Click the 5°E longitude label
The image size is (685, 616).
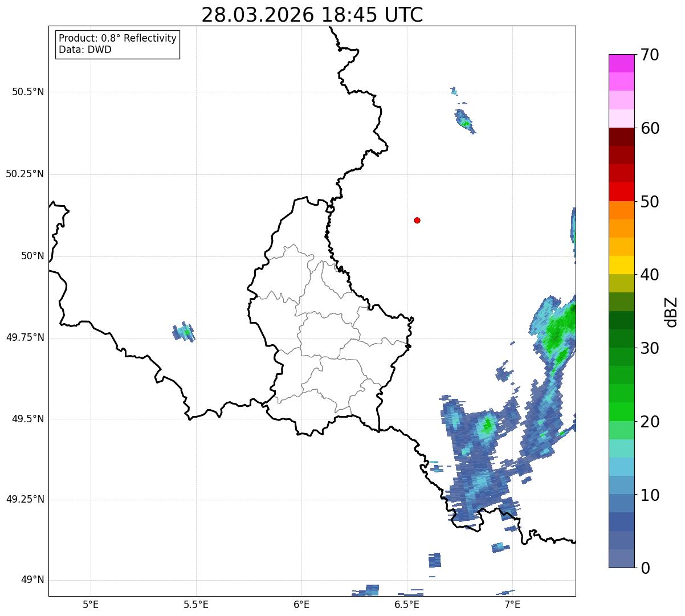point(91,604)
